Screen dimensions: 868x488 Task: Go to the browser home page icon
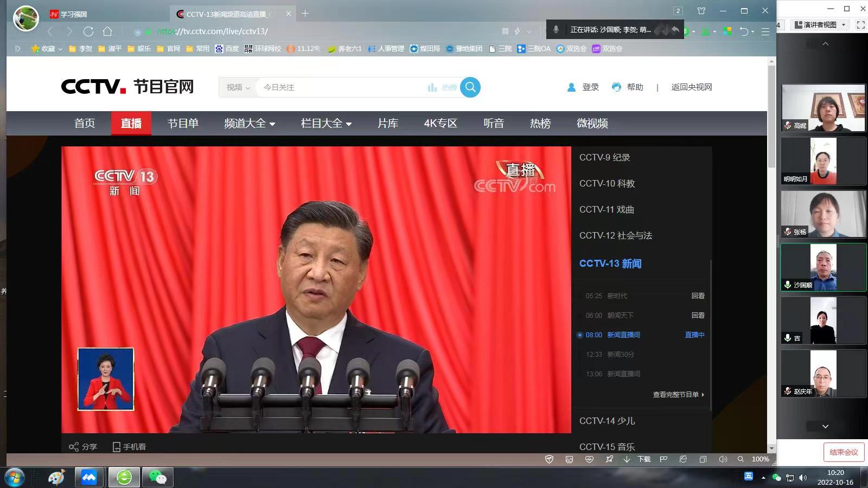(x=107, y=31)
